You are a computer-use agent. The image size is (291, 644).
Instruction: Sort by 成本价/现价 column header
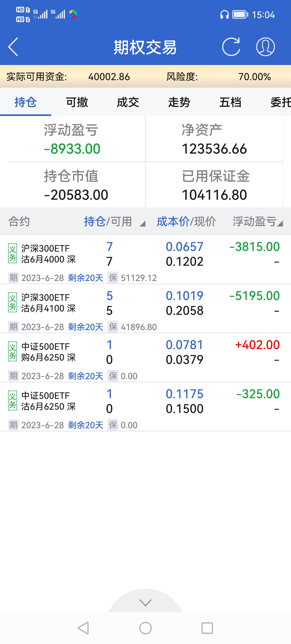(x=186, y=222)
